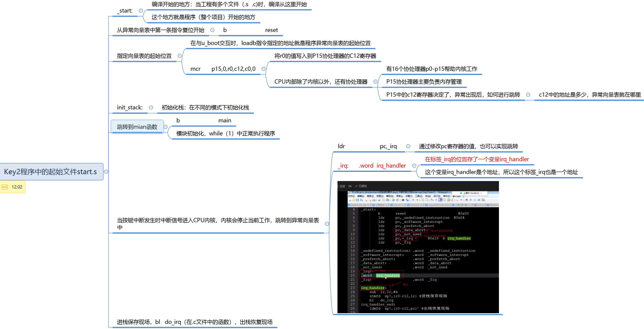Collapse the 指定向量表的起始位置 subtopics
Screen dimensions: 644x329
(179, 56)
